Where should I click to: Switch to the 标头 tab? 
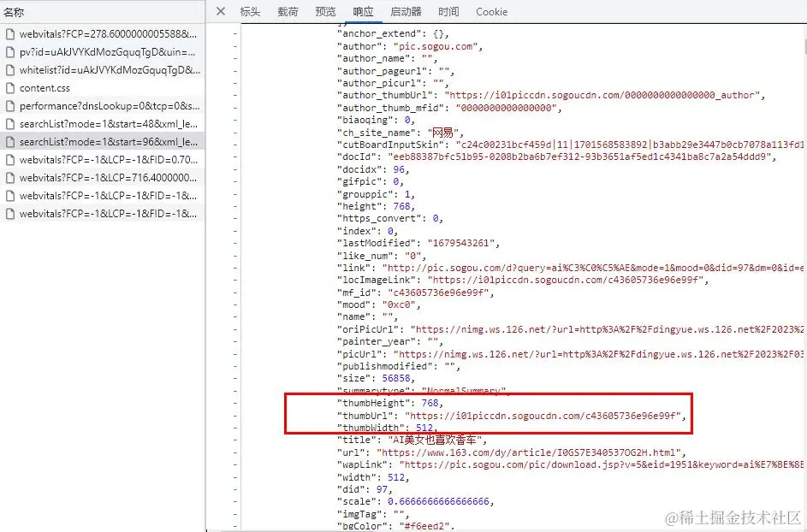point(250,11)
